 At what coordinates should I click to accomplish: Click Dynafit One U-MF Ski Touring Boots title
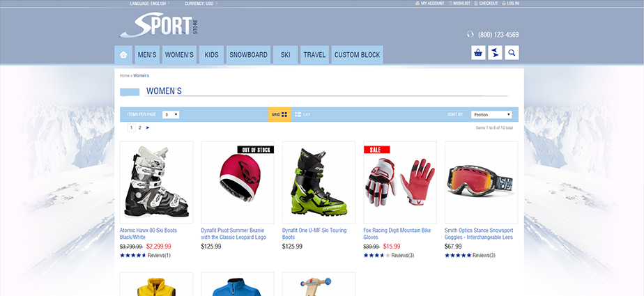[x=314, y=233]
